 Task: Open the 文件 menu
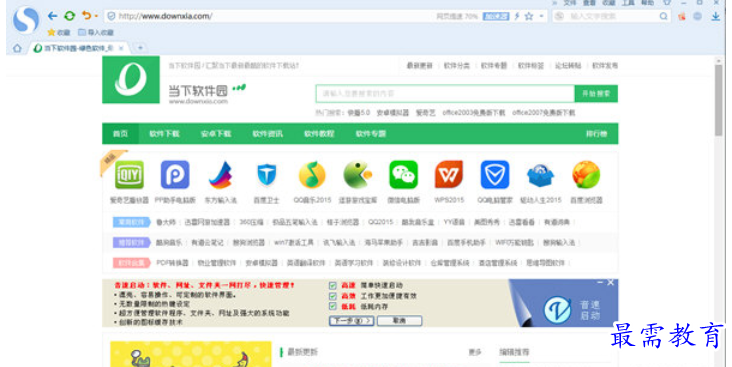click(x=570, y=3)
